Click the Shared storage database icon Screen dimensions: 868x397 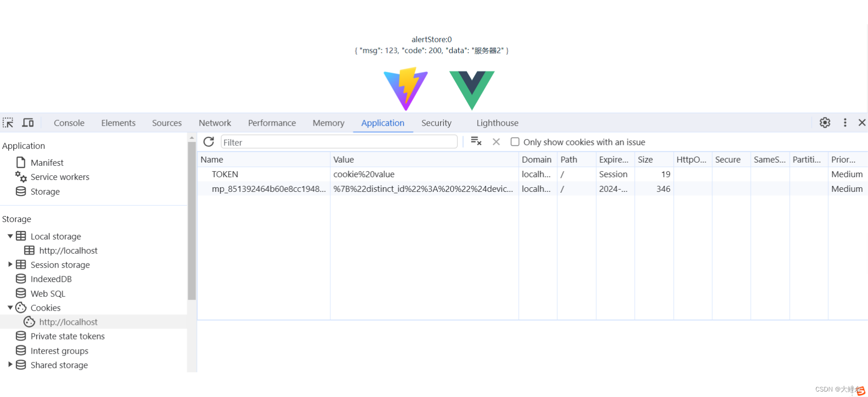coord(21,365)
